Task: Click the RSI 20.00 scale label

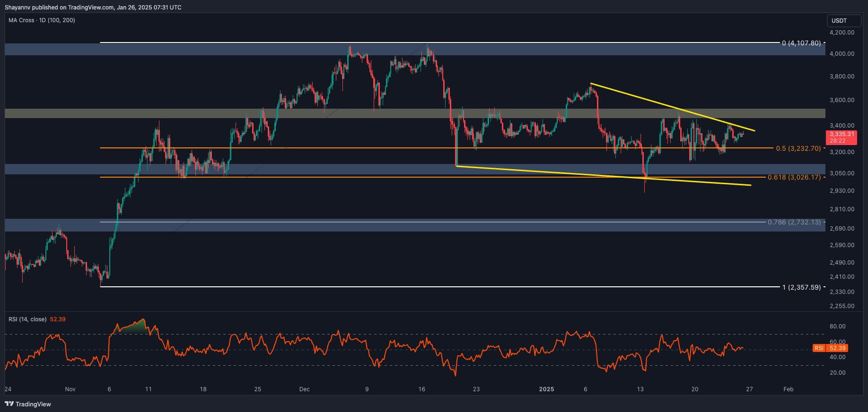Action: 837,373
